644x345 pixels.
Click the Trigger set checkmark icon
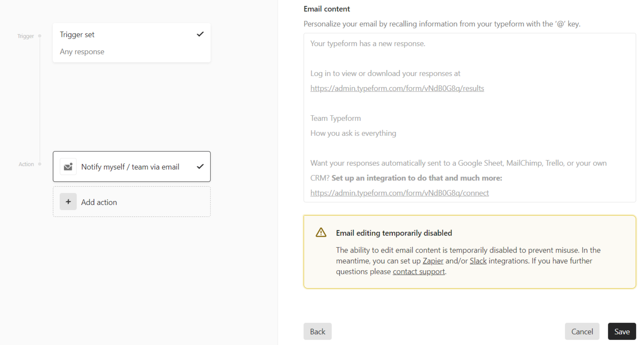point(200,34)
